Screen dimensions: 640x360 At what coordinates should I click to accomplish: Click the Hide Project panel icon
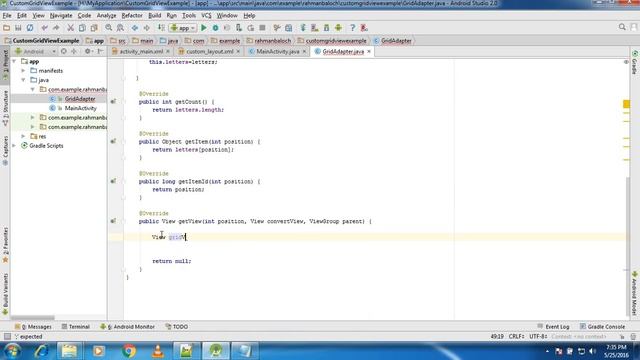100,51
